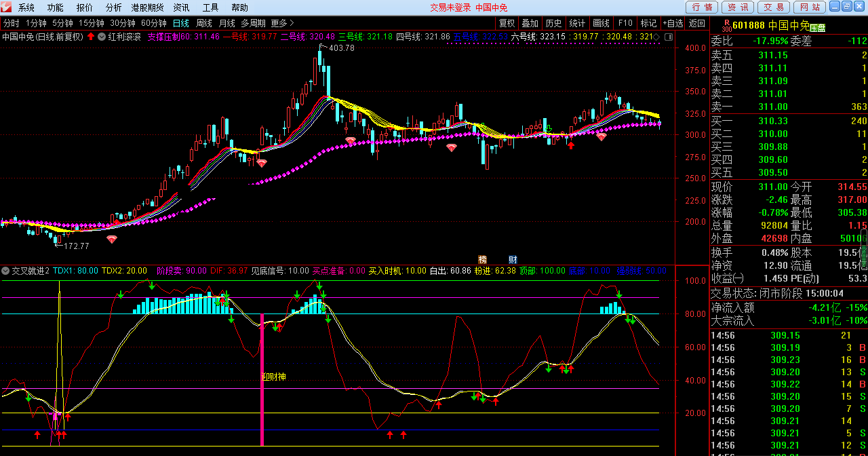The image size is (868, 456).
Task: Open the 帮助 menu
Action: [239, 7]
